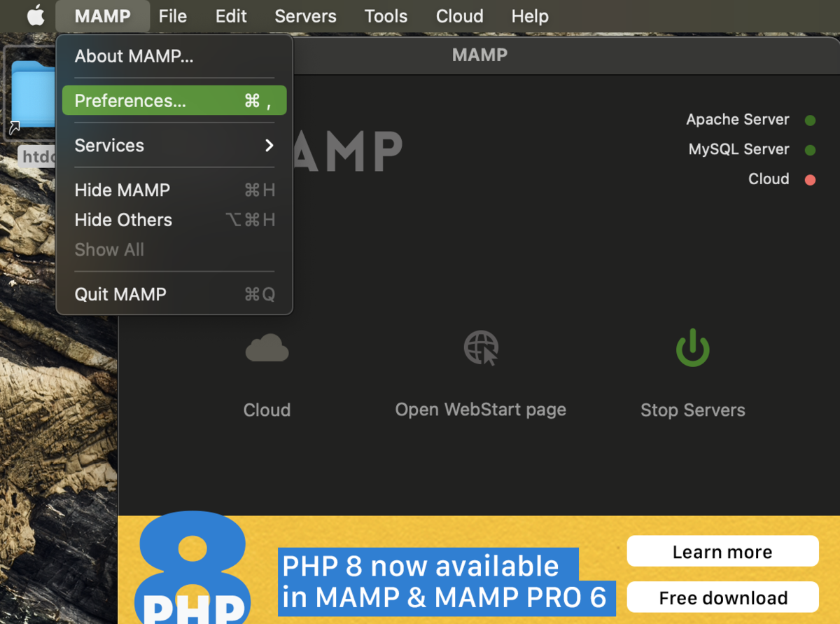The height and width of the screenshot is (624, 840).
Task: Click the PHP 8 logo in the banner
Action: click(191, 574)
